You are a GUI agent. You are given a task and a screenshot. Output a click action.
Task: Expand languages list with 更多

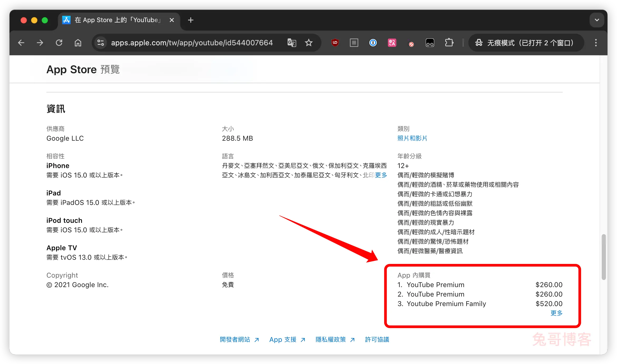pyautogui.click(x=381, y=175)
